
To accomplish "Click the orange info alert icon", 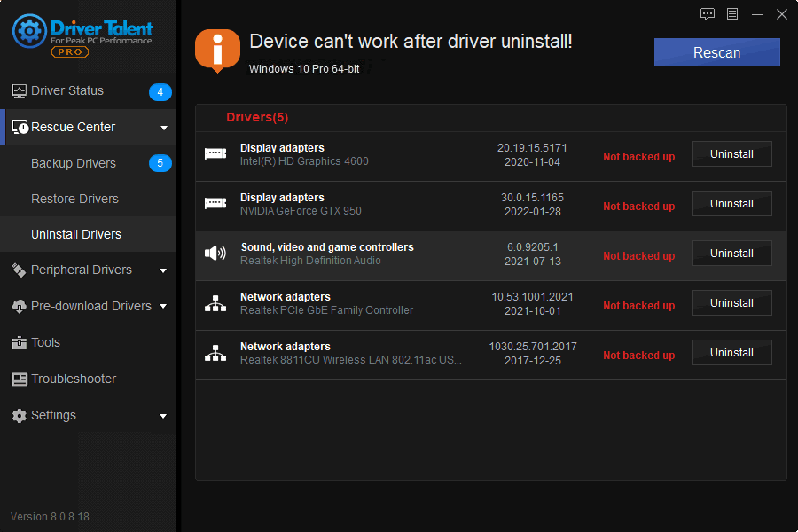I will 217,51.
